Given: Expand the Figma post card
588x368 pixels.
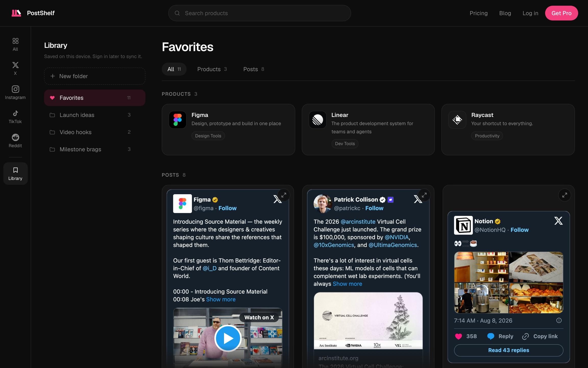Looking at the screenshot, I should (284, 195).
